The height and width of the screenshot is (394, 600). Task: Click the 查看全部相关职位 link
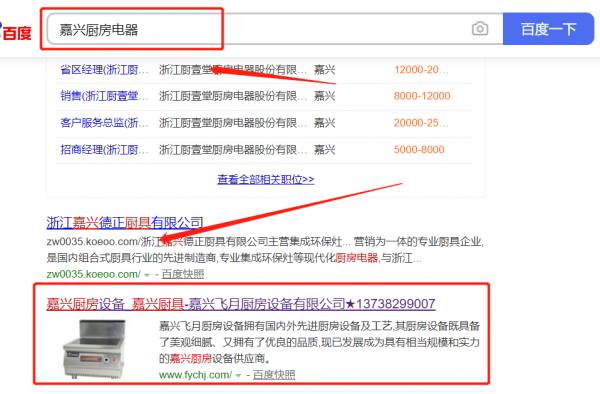click(266, 179)
